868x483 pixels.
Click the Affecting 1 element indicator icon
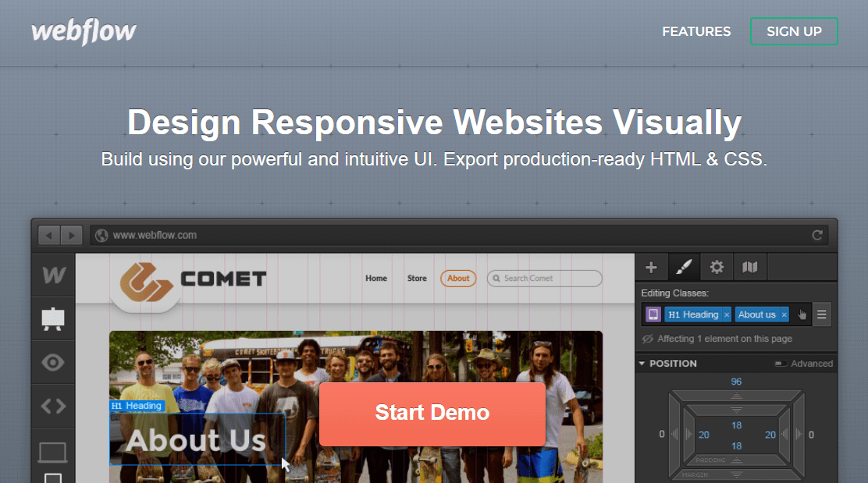pos(647,339)
